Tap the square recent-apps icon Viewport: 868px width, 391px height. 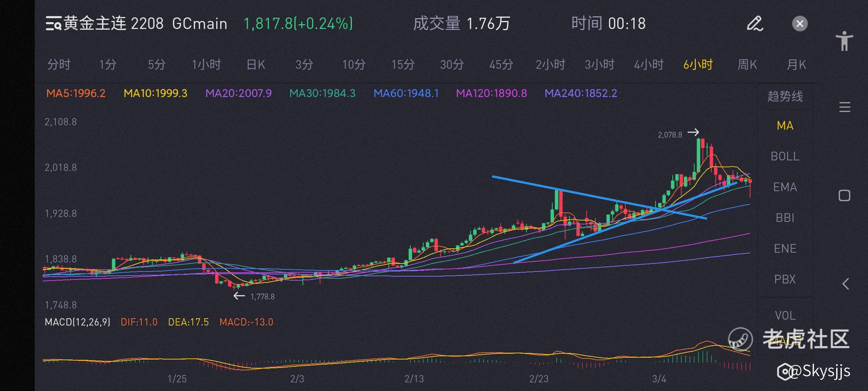point(844,195)
